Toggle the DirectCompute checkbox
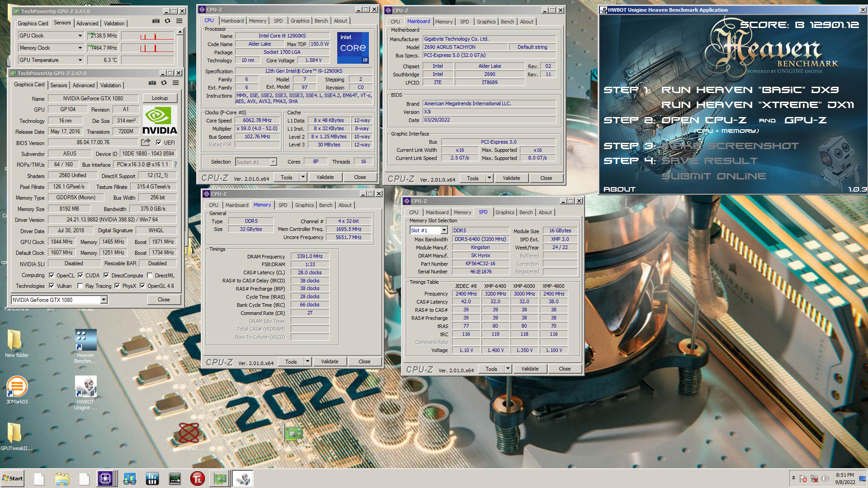The width and height of the screenshot is (868, 488). tap(106, 275)
